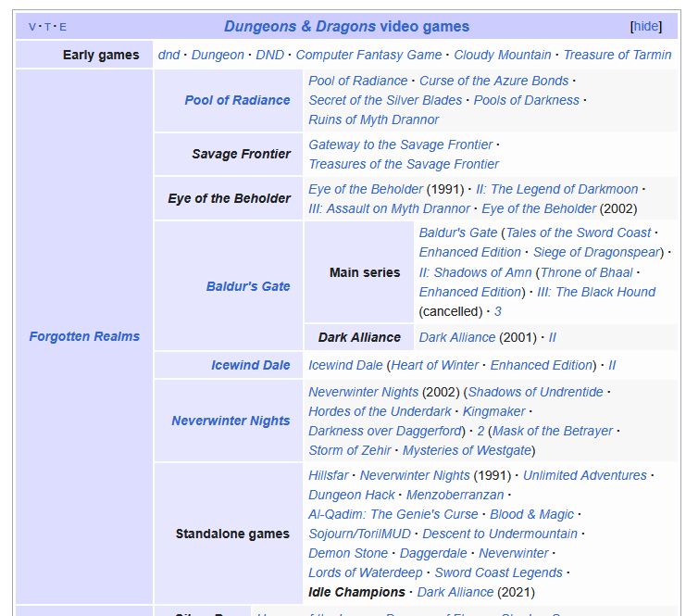Open the V (view template) link

click(31, 27)
